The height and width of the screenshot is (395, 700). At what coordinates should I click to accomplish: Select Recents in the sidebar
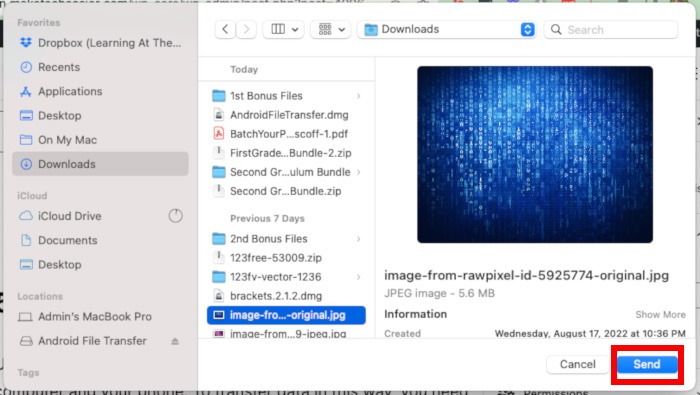click(x=100, y=67)
